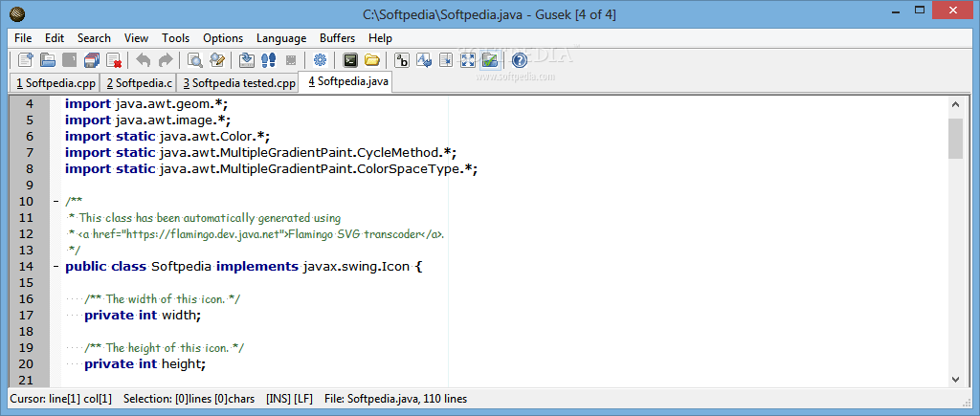Click 'javax.swing.Icon' in the class declaration
The height and width of the screenshot is (416, 980).
click(356, 267)
